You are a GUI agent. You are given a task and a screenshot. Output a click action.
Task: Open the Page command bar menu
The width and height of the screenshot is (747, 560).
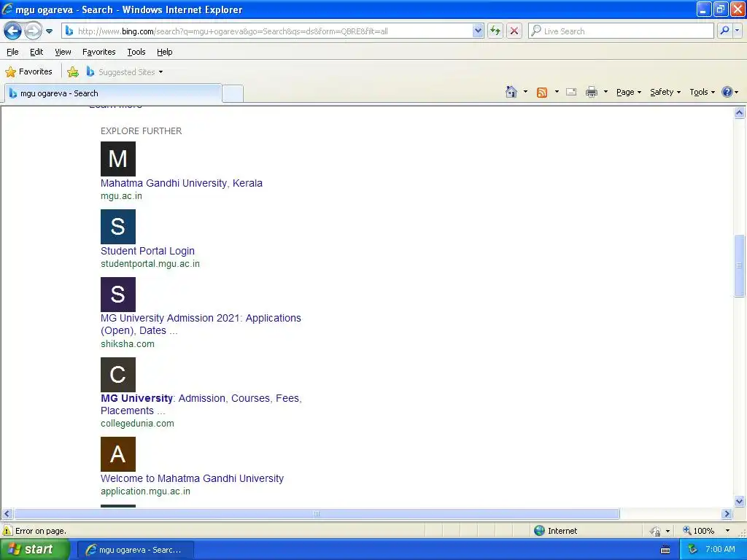click(x=628, y=92)
